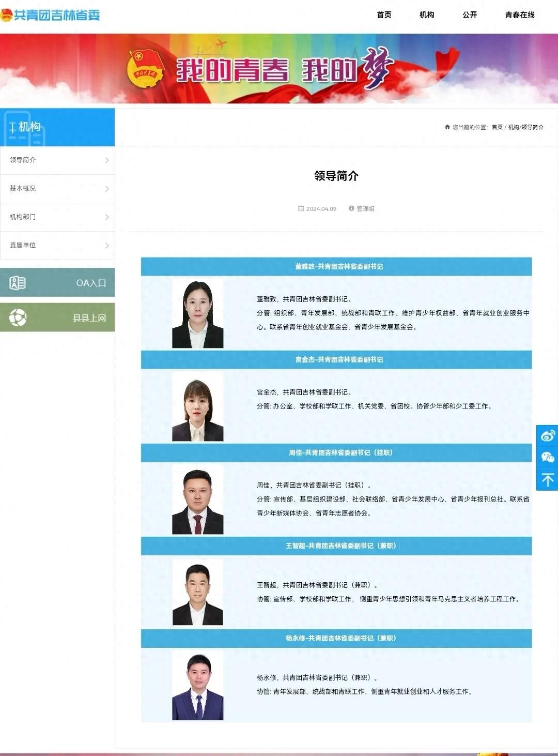Open 青春在线 navigation item
558x756 pixels.
(520, 15)
